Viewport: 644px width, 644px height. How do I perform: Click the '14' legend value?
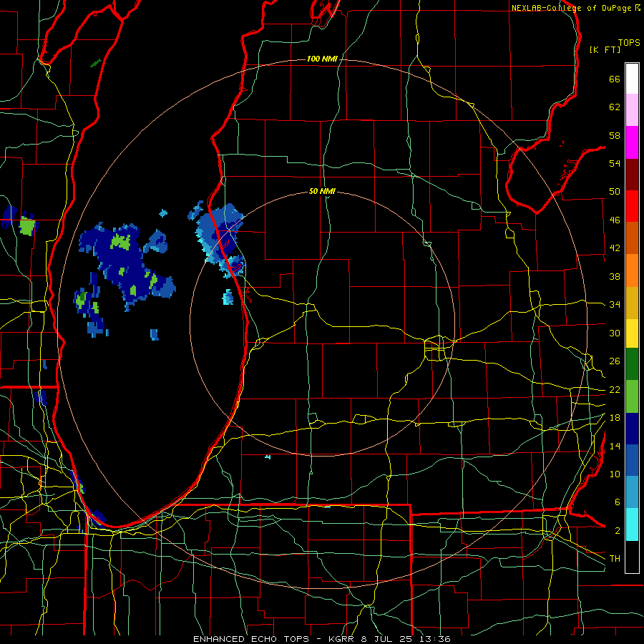pos(615,446)
